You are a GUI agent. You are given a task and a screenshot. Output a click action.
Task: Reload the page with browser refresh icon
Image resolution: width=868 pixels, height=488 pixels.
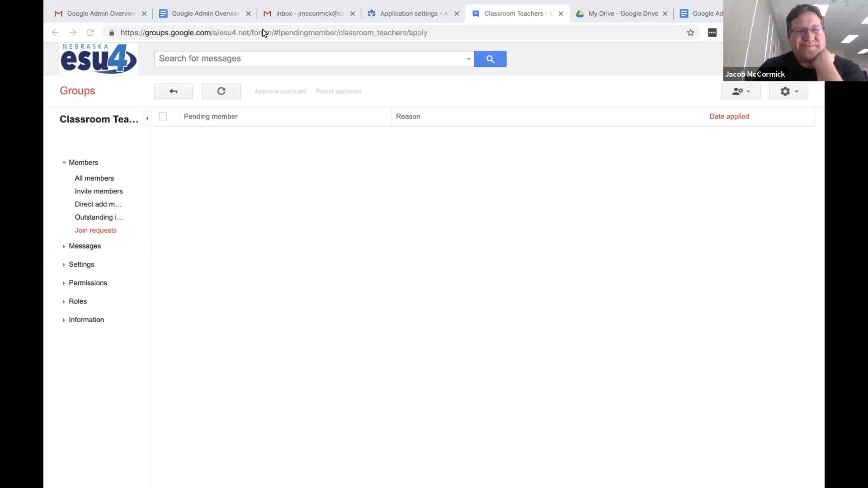tap(90, 33)
